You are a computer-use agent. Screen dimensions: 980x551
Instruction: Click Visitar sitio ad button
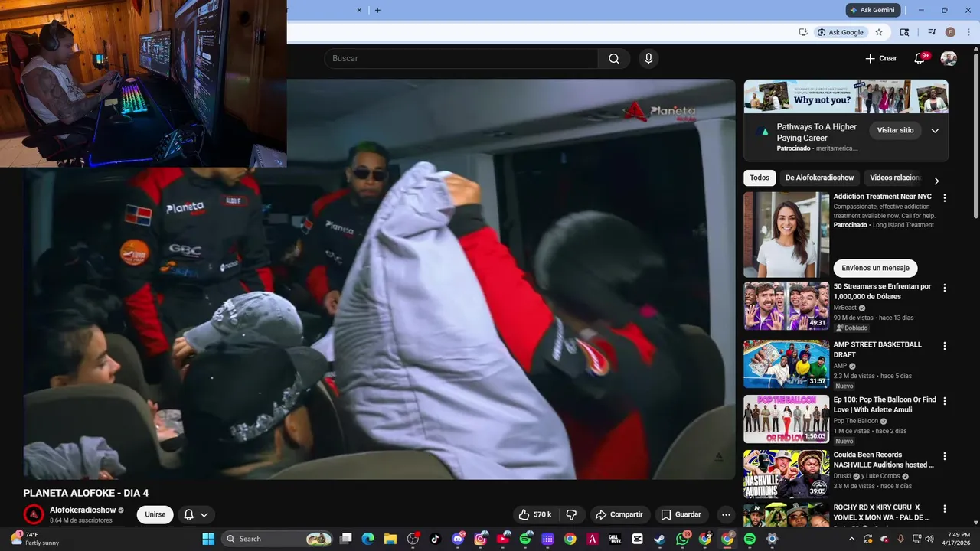coord(895,130)
